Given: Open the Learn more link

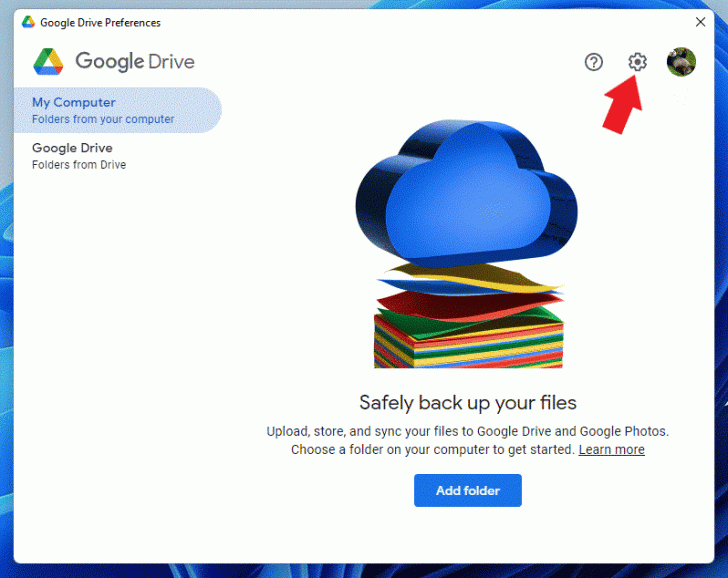Looking at the screenshot, I should coord(611,449).
